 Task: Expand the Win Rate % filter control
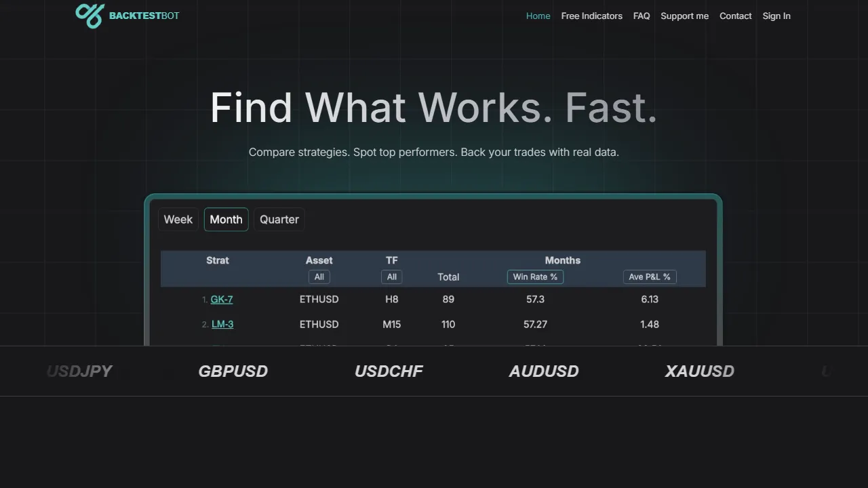point(535,277)
